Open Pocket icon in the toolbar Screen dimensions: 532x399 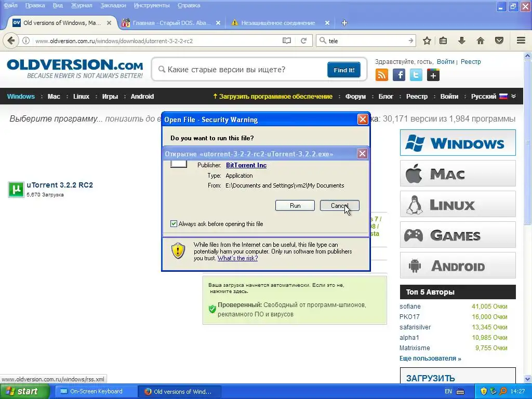[x=499, y=41]
